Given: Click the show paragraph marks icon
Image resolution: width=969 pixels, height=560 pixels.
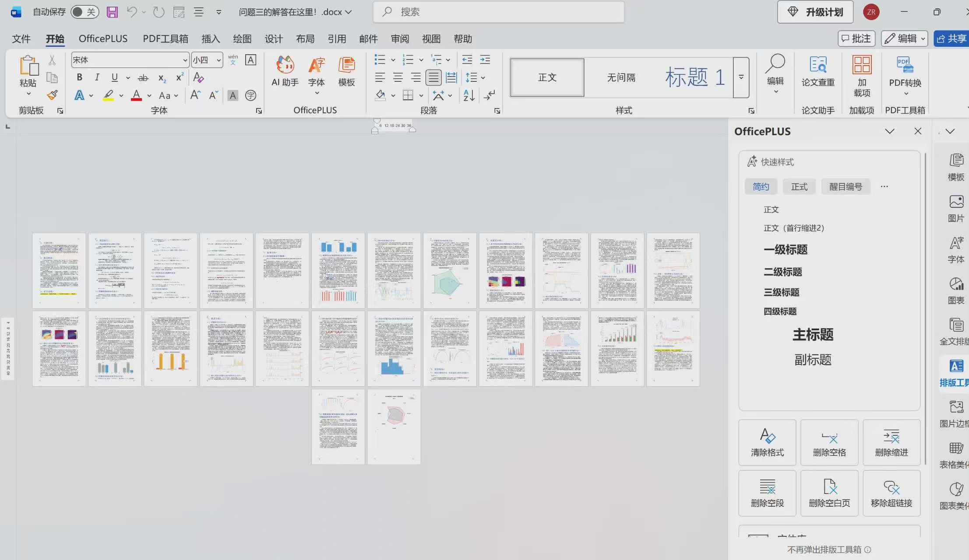Looking at the screenshot, I should [489, 95].
